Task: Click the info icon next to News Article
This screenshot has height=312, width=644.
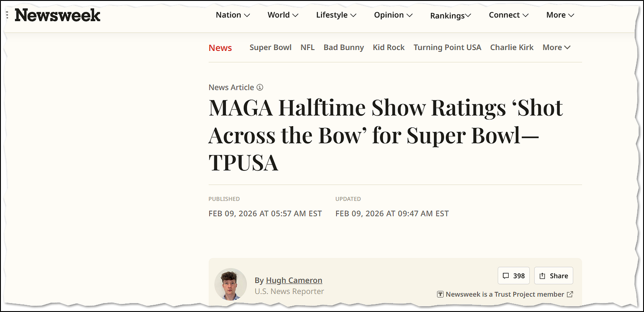Action: click(x=260, y=87)
